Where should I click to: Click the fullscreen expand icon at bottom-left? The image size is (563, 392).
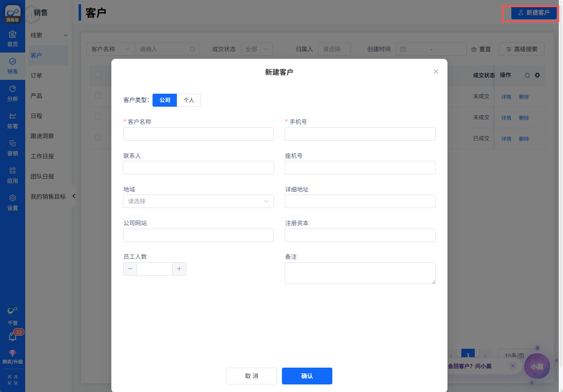tap(13, 380)
